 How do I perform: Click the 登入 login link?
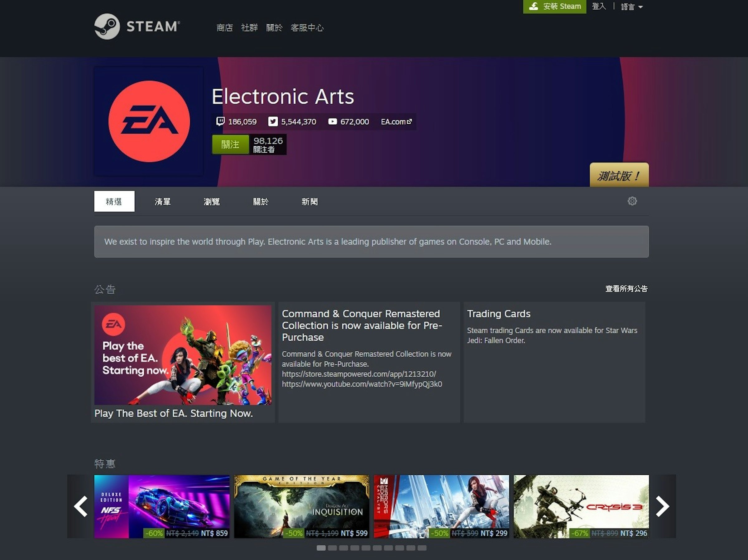(x=599, y=7)
